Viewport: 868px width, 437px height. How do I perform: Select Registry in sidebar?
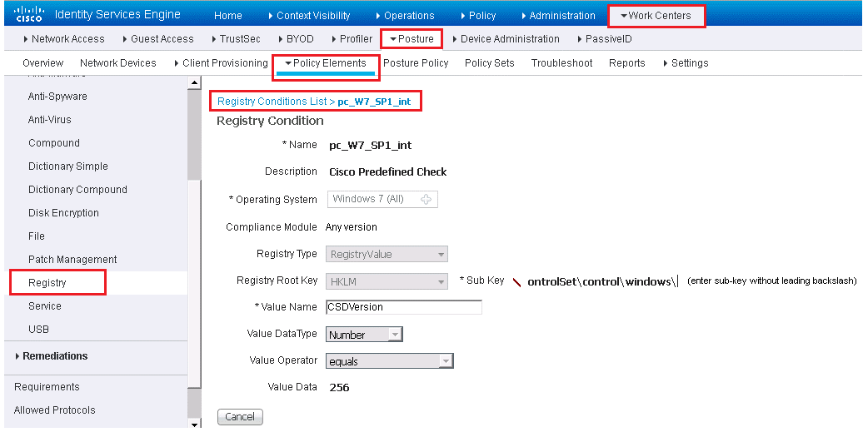pos(47,283)
